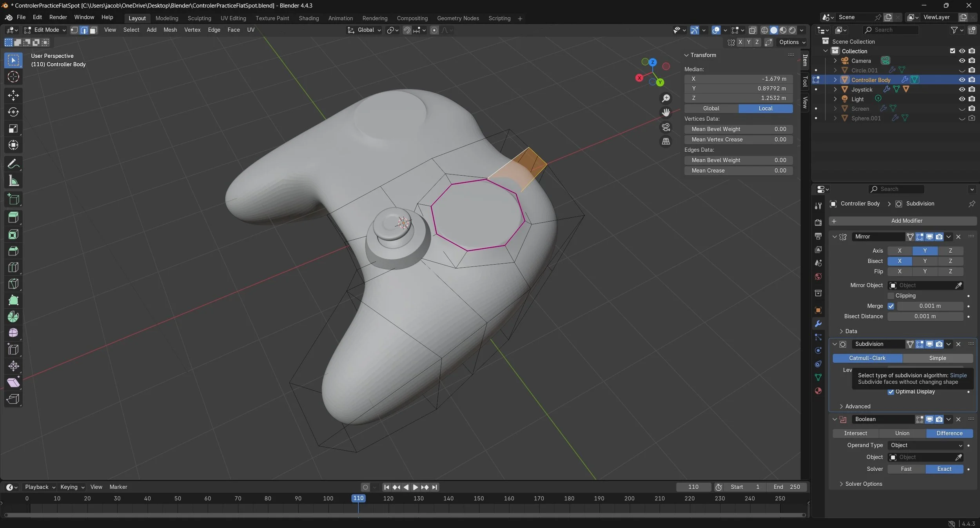
Task: Disable the Merge checkbox in Mirror modifier
Action: (x=891, y=306)
